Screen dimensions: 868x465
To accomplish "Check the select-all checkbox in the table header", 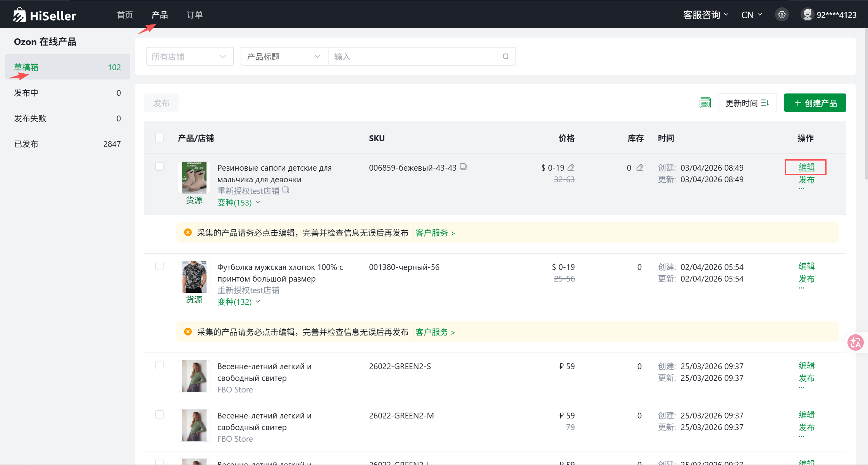I will (159, 138).
